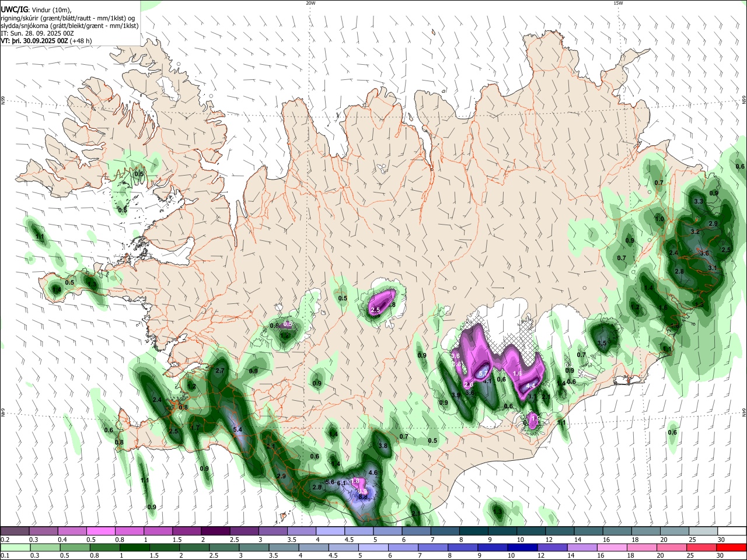
Task: Pick the navy blue 10–12 swatch, bottom legend row
Action: pyautogui.click(x=522, y=548)
